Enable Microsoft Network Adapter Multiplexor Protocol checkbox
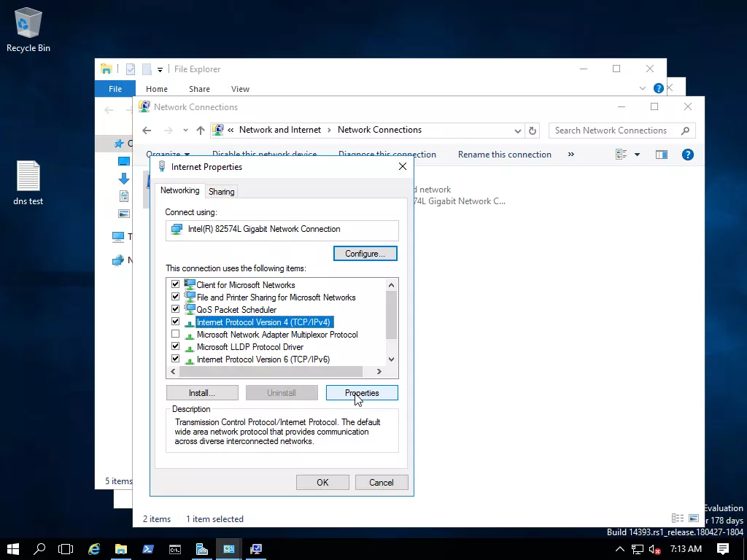747x560 pixels. pyautogui.click(x=175, y=334)
